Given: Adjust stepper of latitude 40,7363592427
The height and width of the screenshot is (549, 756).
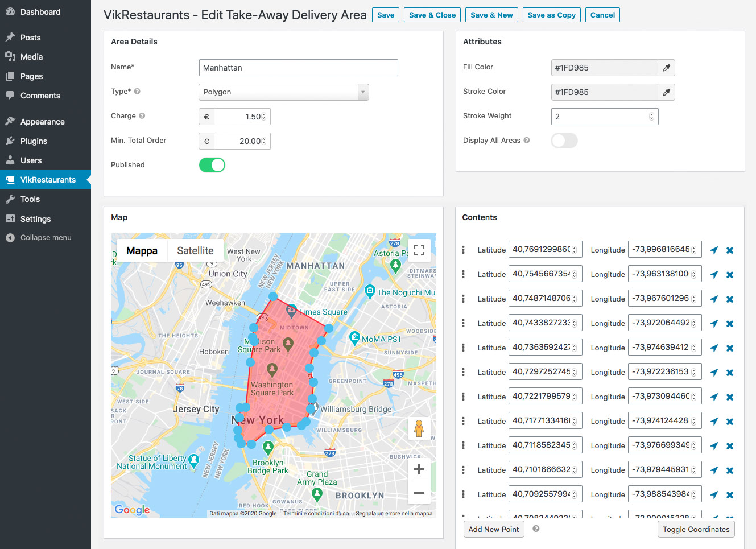Looking at the screenshot, I should [575, 348].
